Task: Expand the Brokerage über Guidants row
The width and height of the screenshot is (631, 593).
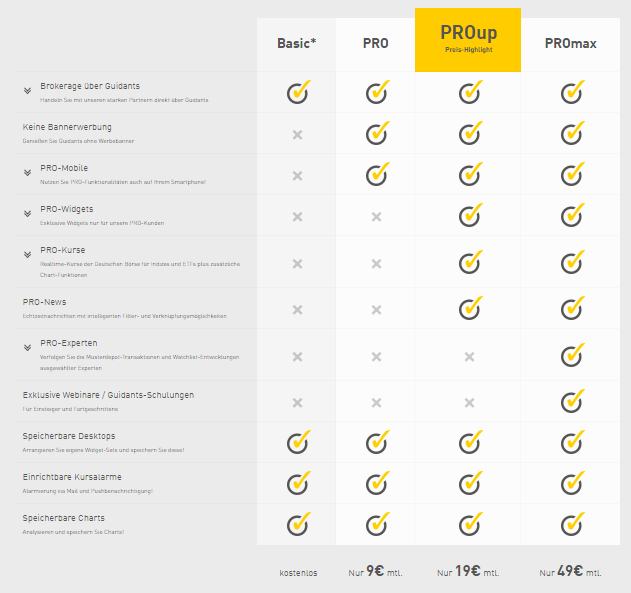Action: 27,91
